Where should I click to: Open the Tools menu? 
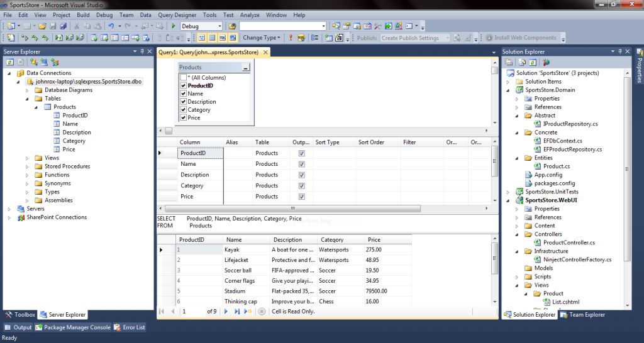click(209, 15)
